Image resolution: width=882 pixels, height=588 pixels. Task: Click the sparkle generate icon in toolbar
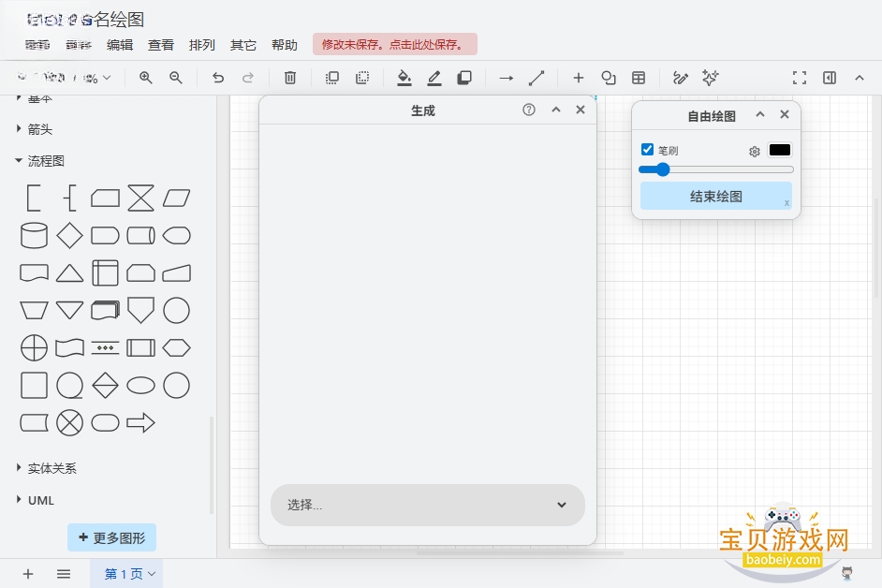pyautogui.click(x=711, y=78)
